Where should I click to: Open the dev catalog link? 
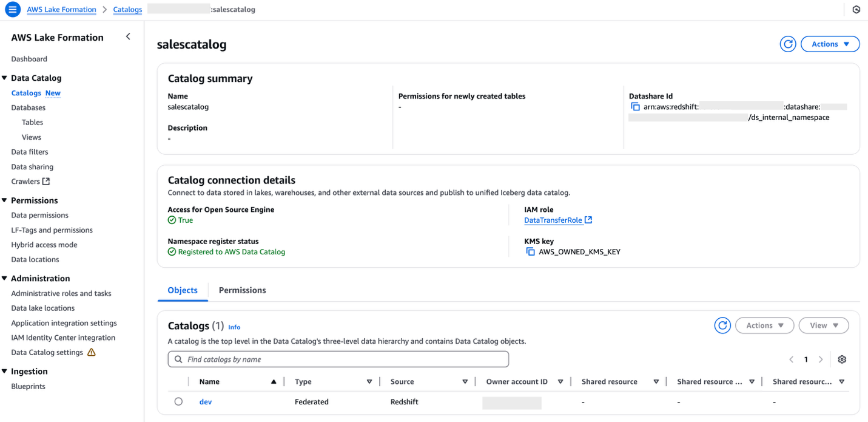coord(206,402)
